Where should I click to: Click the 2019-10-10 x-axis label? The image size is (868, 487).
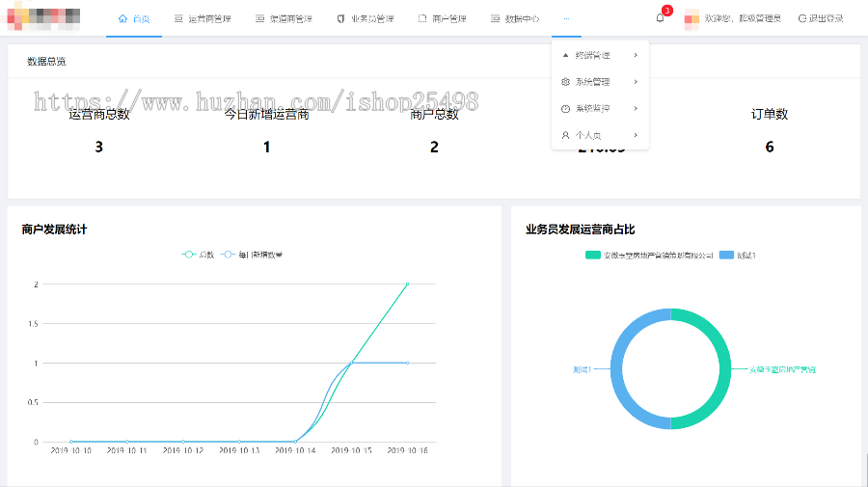[70, 450]
